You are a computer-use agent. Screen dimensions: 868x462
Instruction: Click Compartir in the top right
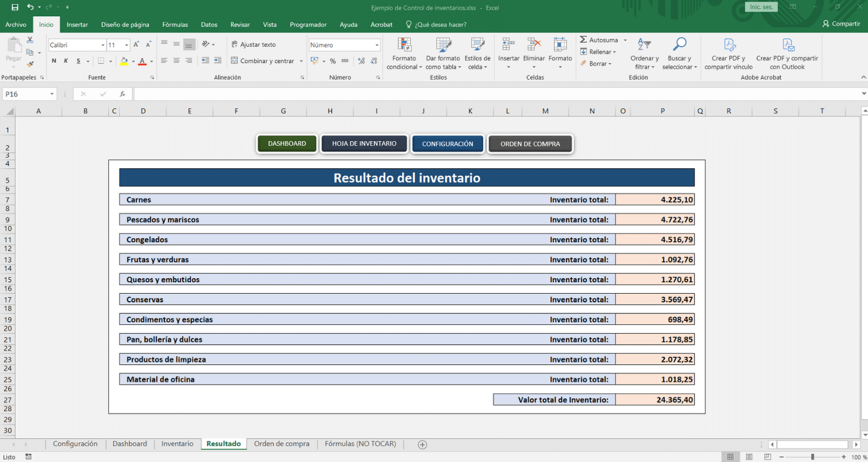pyautogui.click(x=841, y=24)
